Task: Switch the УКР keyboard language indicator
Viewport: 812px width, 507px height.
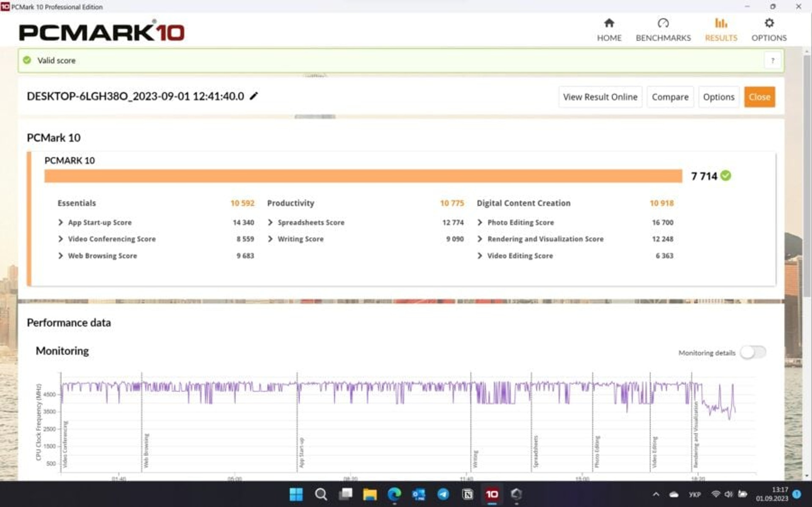Action: pyautogui.click(x=695, y=494)
